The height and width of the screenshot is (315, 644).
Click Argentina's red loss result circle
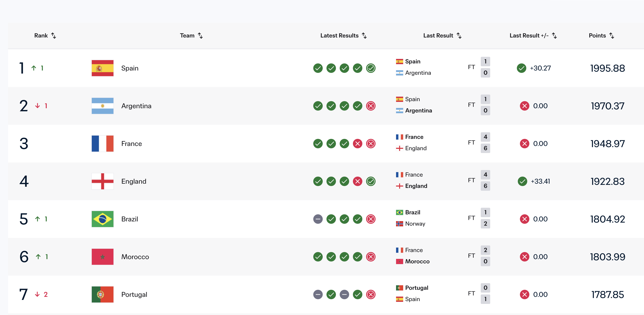(x=371, y=106)
